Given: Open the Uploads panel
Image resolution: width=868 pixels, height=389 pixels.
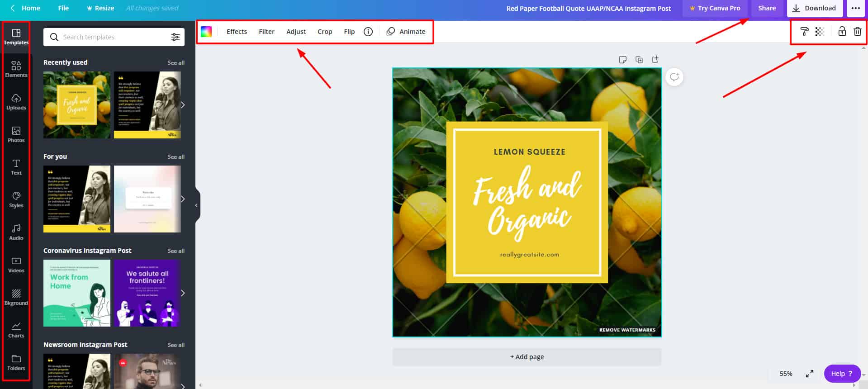Looking at the screenshot, I should pos(16,102).
